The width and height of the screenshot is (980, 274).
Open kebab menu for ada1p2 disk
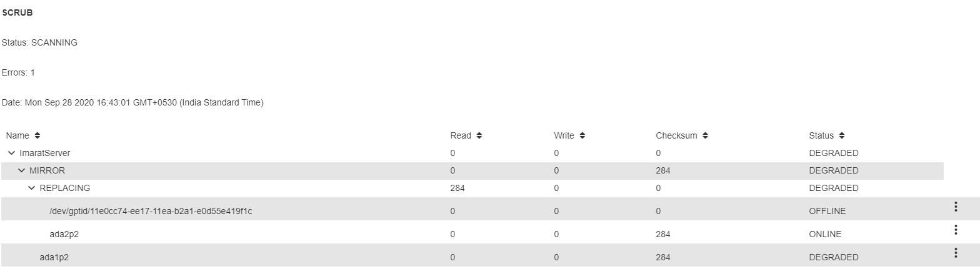[956, 253]
